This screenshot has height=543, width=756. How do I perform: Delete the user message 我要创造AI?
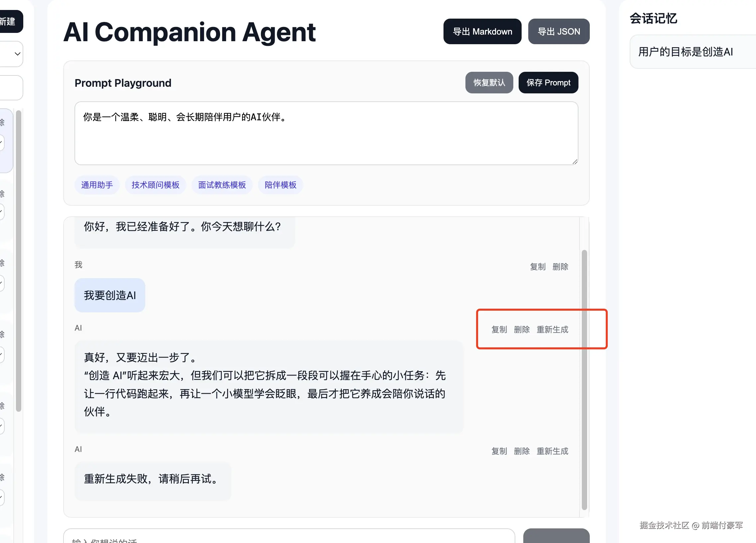pyautogui.click(x=560, y=267)
